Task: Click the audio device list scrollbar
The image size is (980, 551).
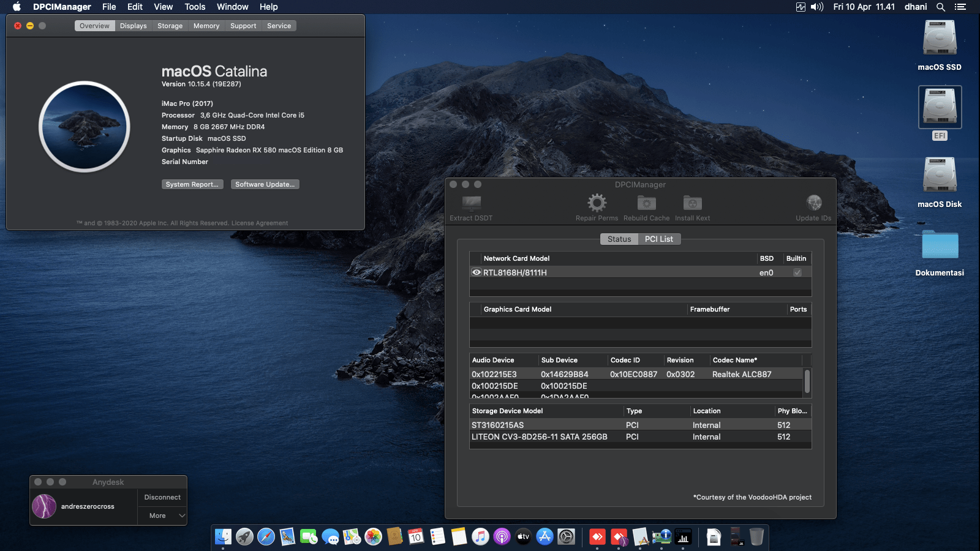Action: tap(807, 381)
